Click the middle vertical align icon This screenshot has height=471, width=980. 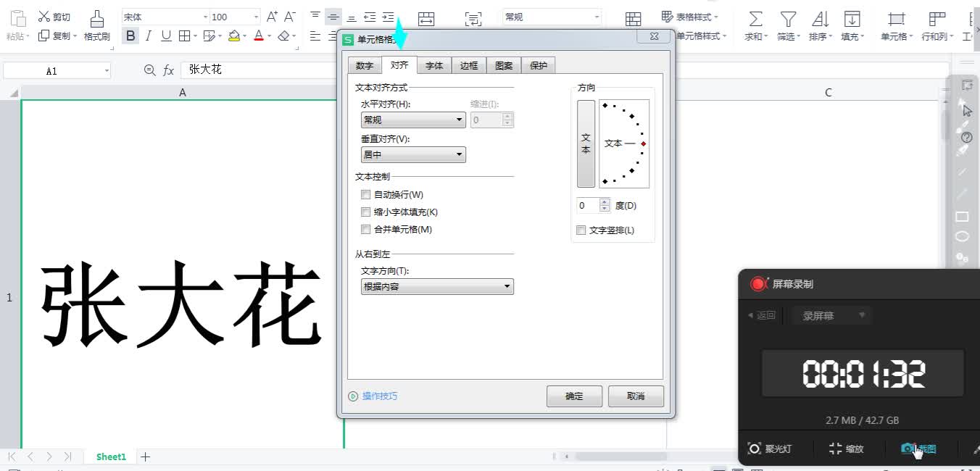click(333, 17)
